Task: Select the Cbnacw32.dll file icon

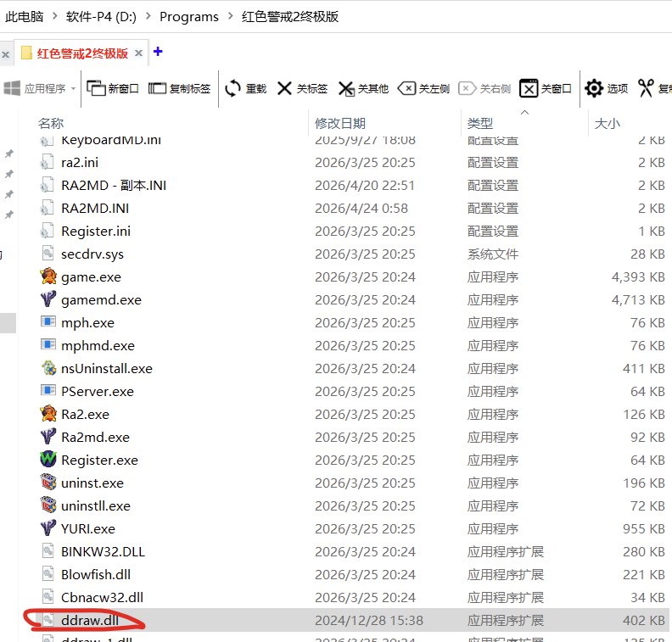Action: (x=48, y=596)
